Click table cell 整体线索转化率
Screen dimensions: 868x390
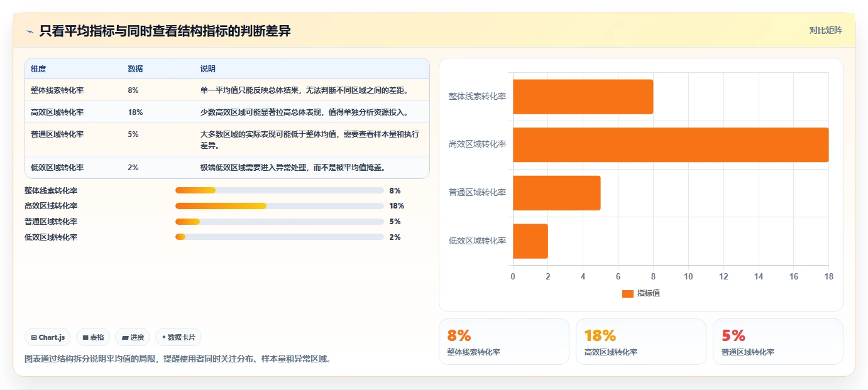(x=57, y=90)
